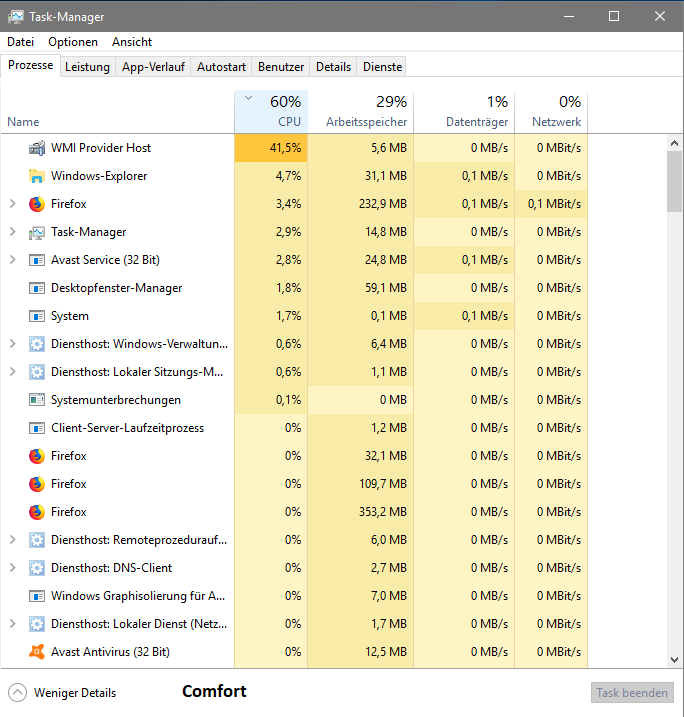
Task: Select the 41,5% CPU cell
Action: [x=271, y=148]
